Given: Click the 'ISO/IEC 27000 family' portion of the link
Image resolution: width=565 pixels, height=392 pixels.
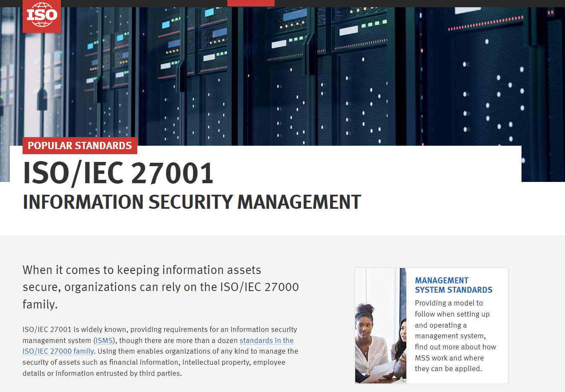Looking at the screenshot, I should point(58,351).
